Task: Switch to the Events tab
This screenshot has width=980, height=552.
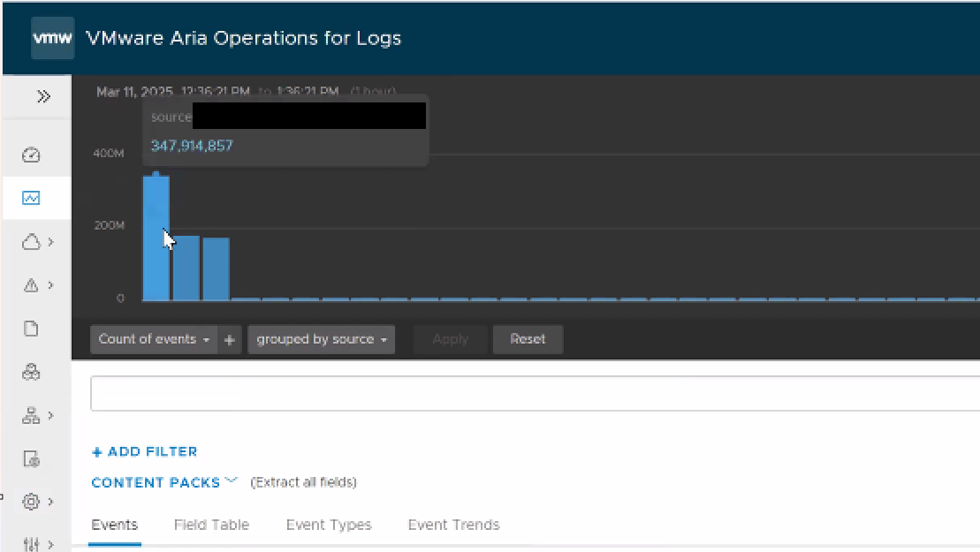Action: pyautogui.click(x=114, y=526)
